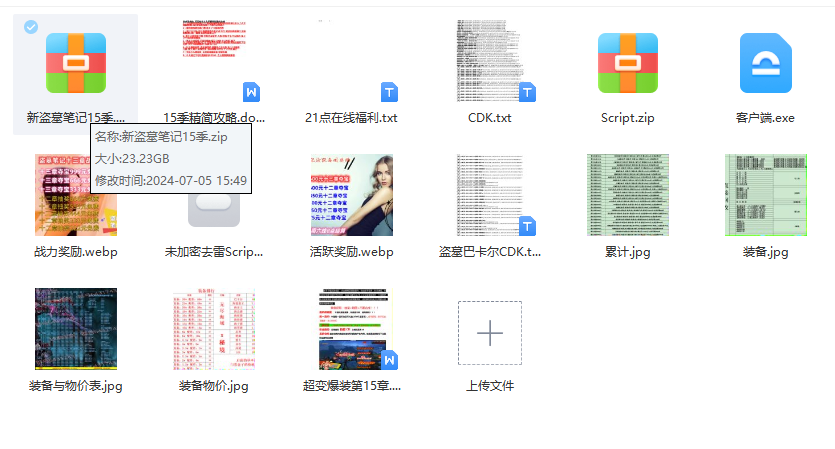Viewport: 835px width, 449px height.
Task: Open the 装备.jpg image thumbnail
Action: (766, 195)
